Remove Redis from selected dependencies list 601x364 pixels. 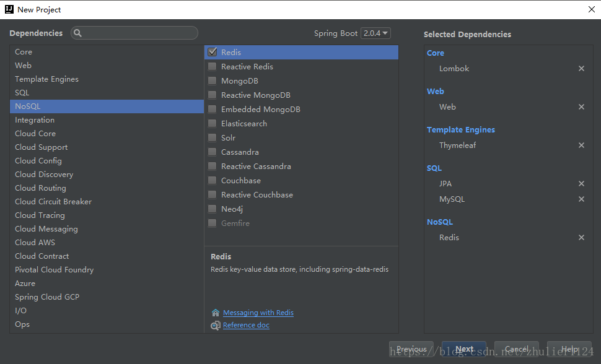click(581, 238)
